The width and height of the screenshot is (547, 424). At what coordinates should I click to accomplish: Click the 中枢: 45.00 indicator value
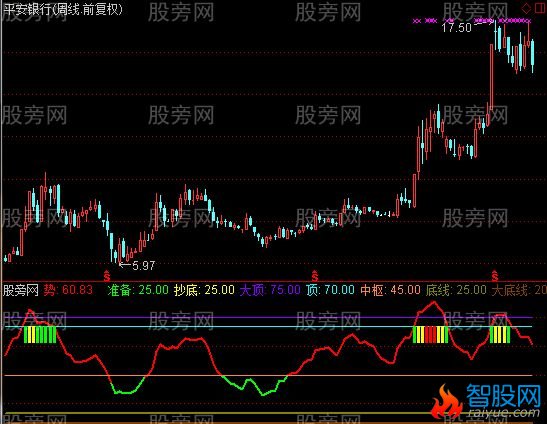pyautogui.click(x=390, y=290)
